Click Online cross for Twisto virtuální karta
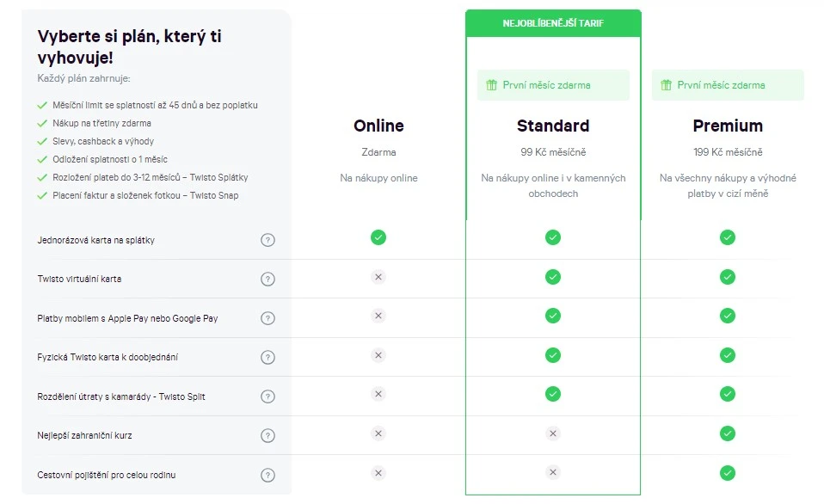Image resolution: width=824 pixels, height=504 pixels. point(378,277)
